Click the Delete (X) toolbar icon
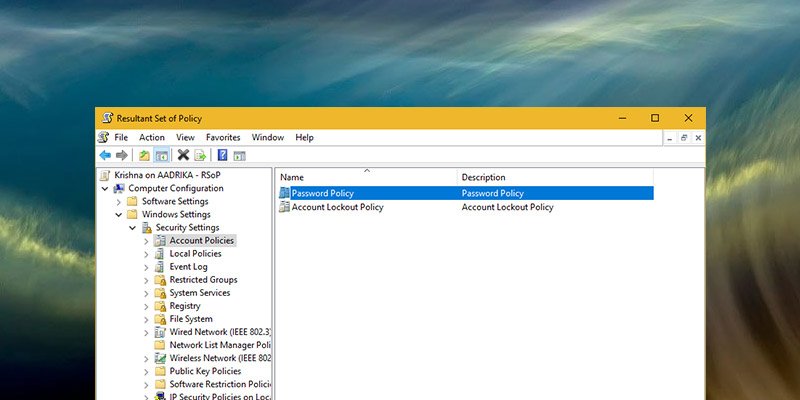 [183, 155]
